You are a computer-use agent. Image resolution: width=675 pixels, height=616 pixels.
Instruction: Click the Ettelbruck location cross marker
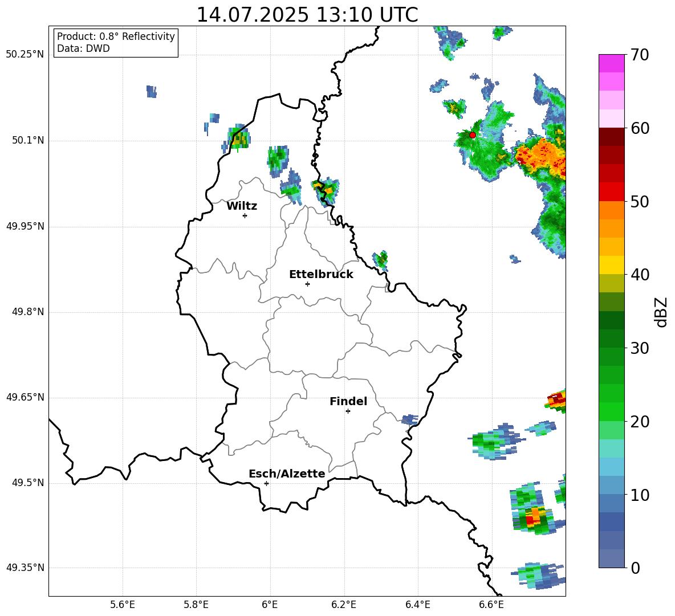click(x=307, y=284)
